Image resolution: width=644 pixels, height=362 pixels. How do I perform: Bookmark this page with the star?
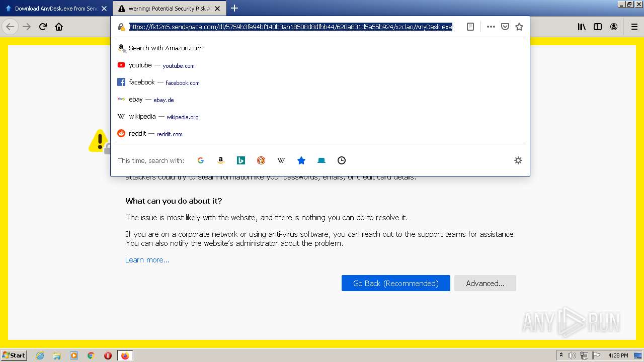pyautogui.click(x=519, y=27)
